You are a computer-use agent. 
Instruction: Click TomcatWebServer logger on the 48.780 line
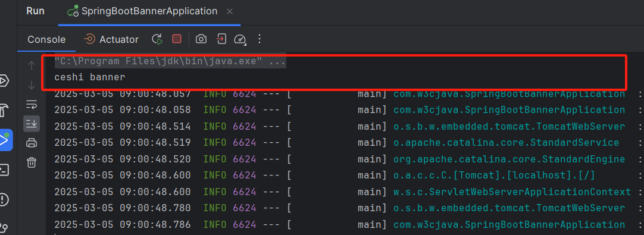tap(509, 208)
